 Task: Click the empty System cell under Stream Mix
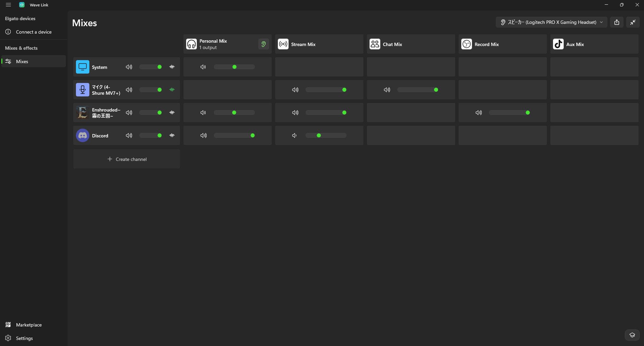319,67
